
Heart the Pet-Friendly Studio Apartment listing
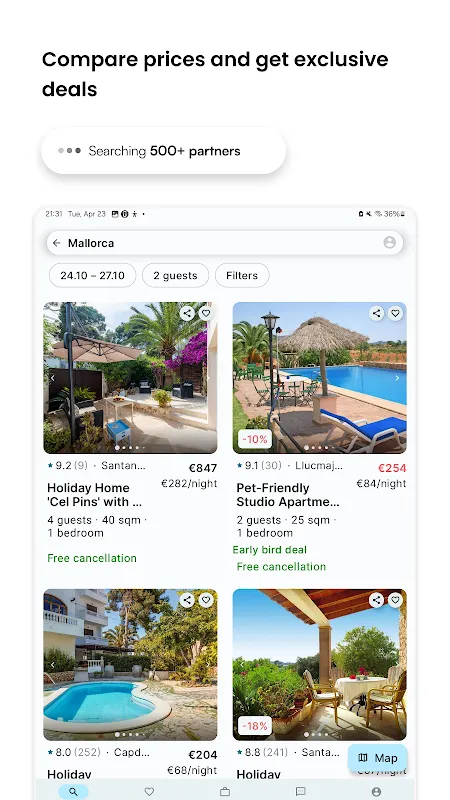[395, 313]
